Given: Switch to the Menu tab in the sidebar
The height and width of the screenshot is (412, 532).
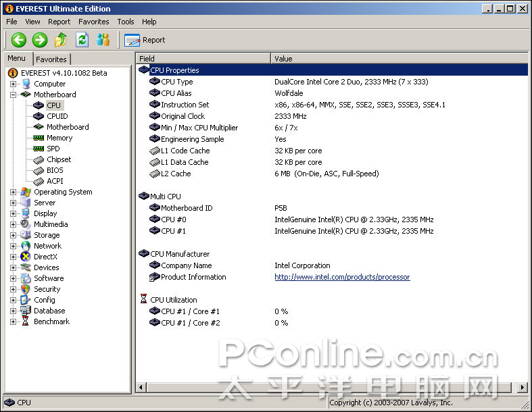Looking at the screenshot, I should coord(17,58).
